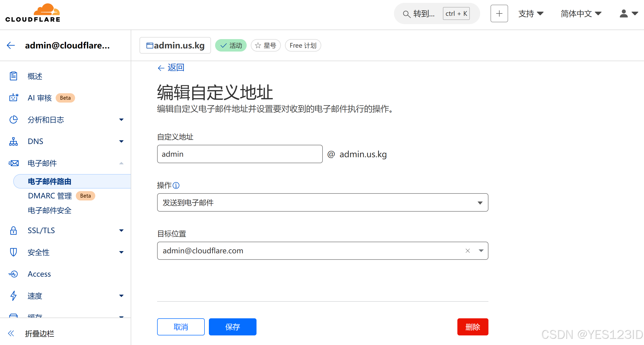Image resolution: width=644 pixels, height=345 pixels.
Task: Clear the destination address with X icon
Action: tap(467, 251)
